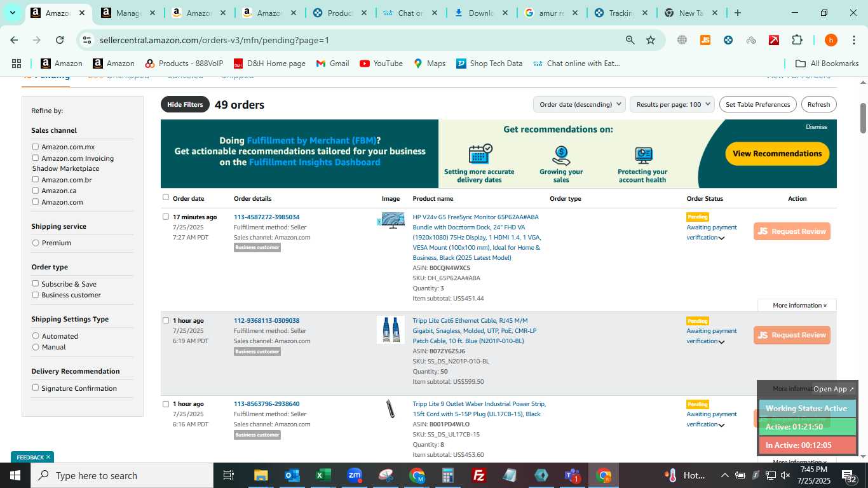
Task: Expand payment verification status for HP monitor order
Action: [721, 238]
